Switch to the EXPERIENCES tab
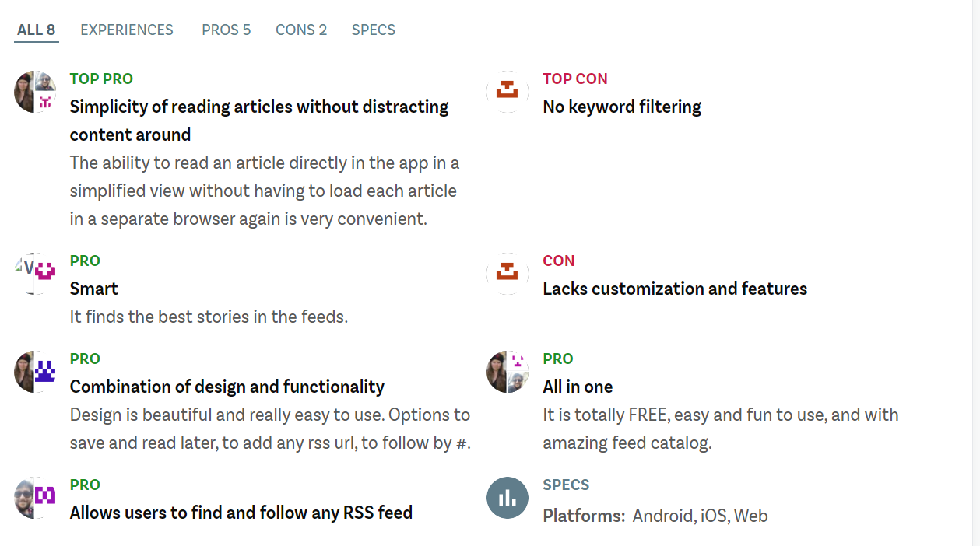This screenshot has width=980, height=546. tap(127, 30)
